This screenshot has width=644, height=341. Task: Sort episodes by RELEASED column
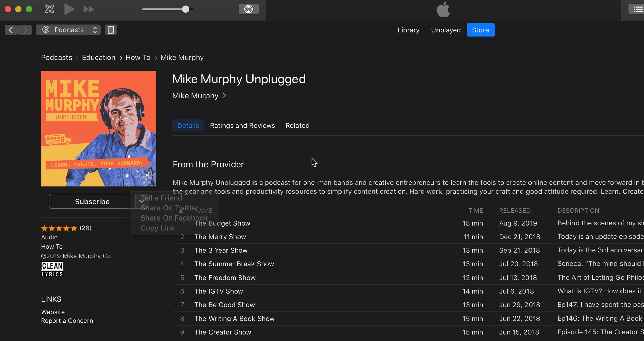[514, 211]
